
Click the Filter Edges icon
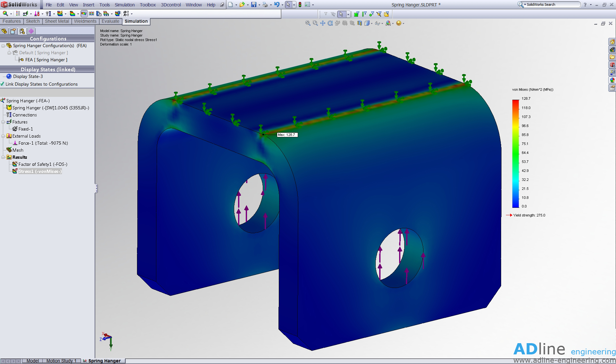pyautogui.click(x=364, y=14)
